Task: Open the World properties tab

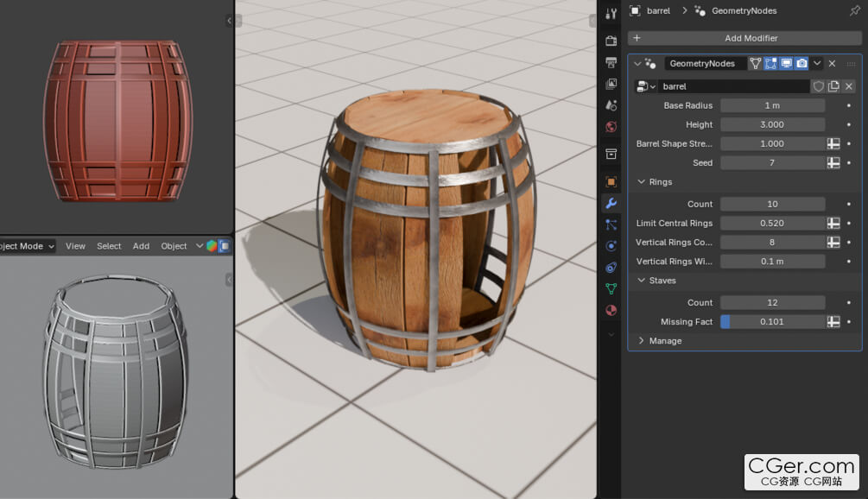Action: [x=611, y=127]
